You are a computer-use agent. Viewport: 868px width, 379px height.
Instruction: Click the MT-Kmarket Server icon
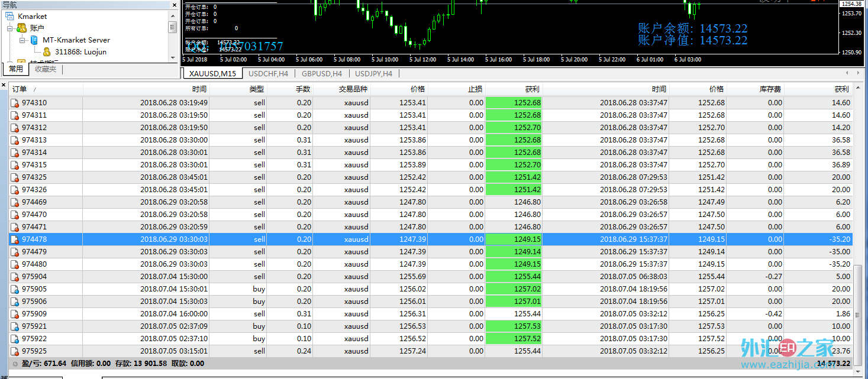click(34, 40)
